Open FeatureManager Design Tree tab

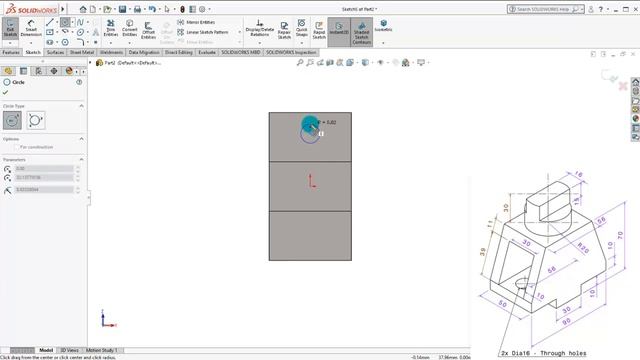[8, 71]
